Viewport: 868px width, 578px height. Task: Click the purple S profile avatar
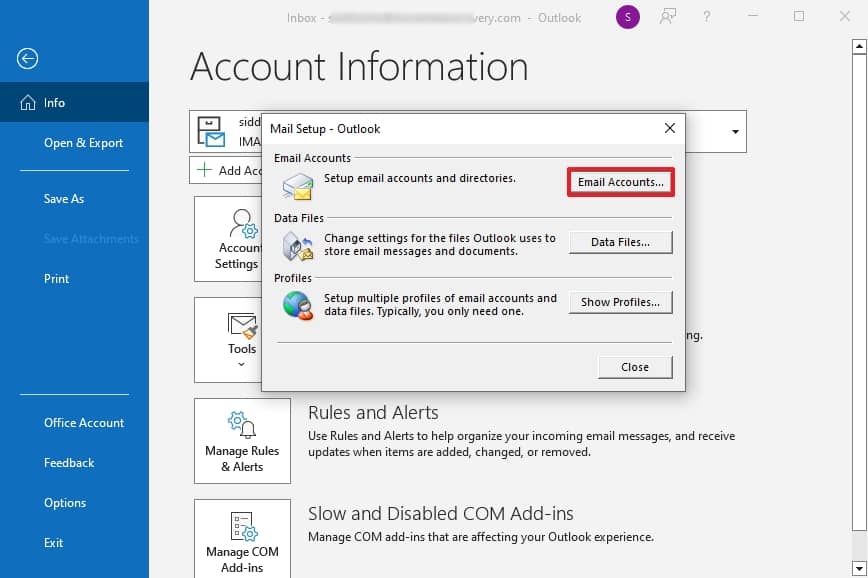627,17
